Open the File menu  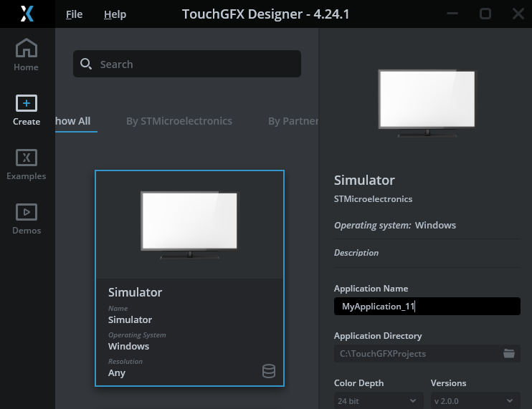click(x=74, y=14)
